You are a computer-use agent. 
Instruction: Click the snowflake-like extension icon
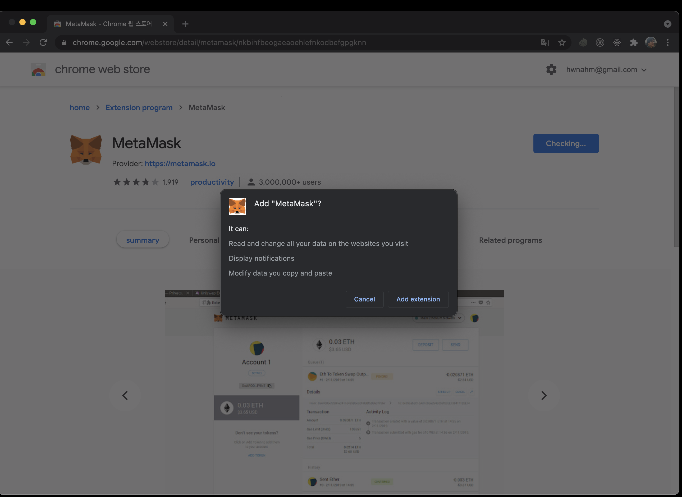point(617,43)
